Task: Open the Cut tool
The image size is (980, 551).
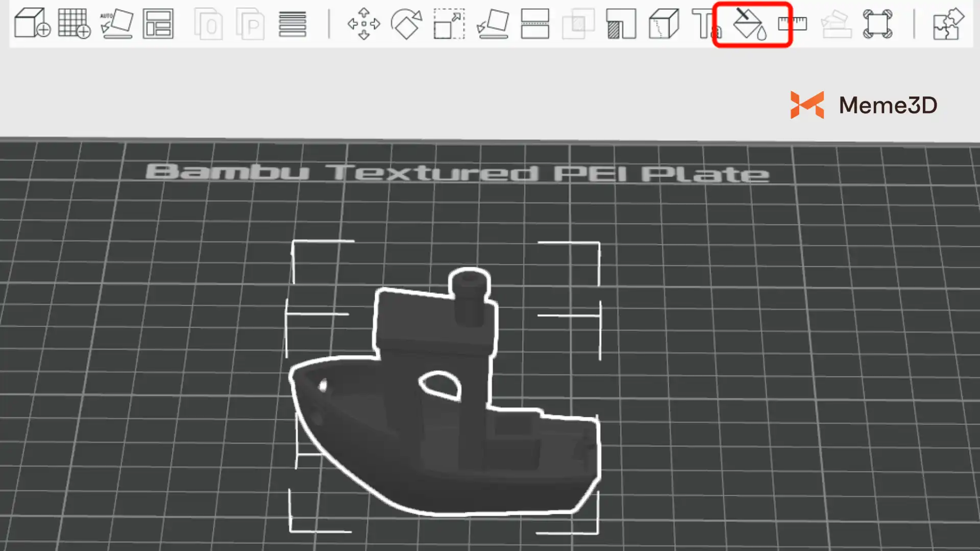Action: [x=535, y=23]
